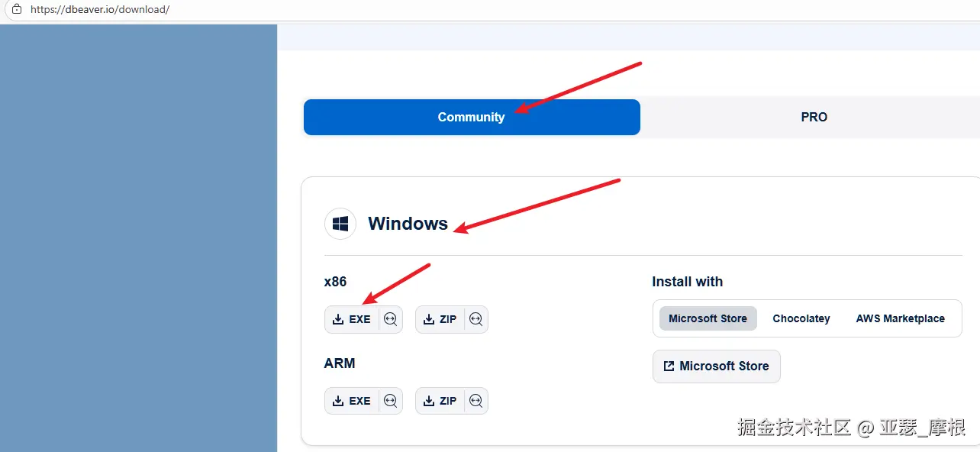The height and width of the screenshot is (452, 980).
Task: Select Chocolatey install option
Action: [801, 318]
